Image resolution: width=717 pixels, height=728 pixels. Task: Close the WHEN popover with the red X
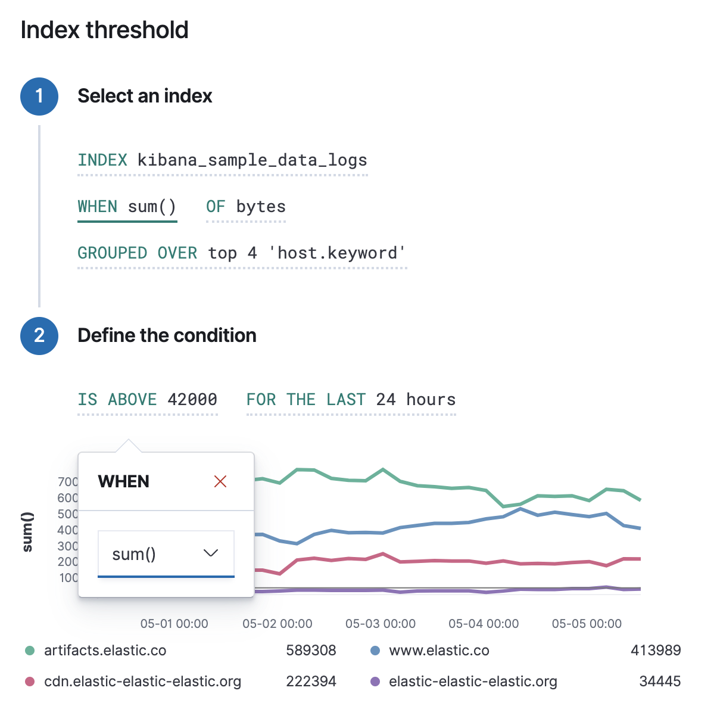(220, 481)
